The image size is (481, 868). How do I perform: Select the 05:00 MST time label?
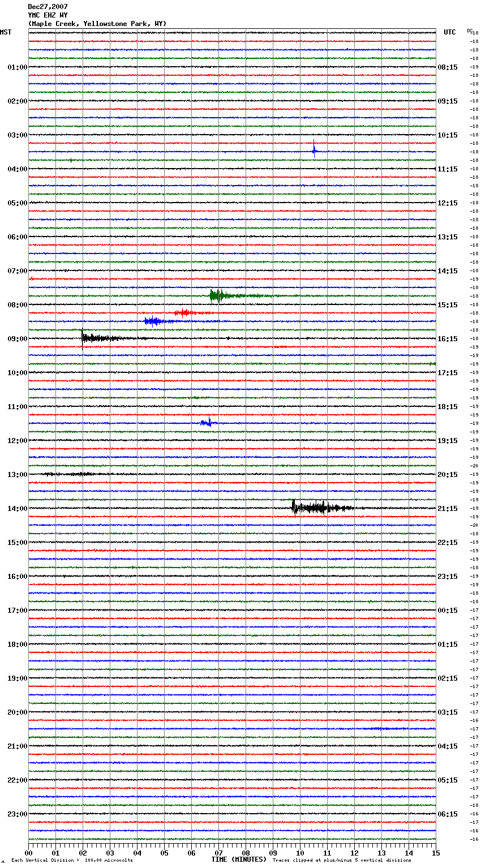(18, 203)
